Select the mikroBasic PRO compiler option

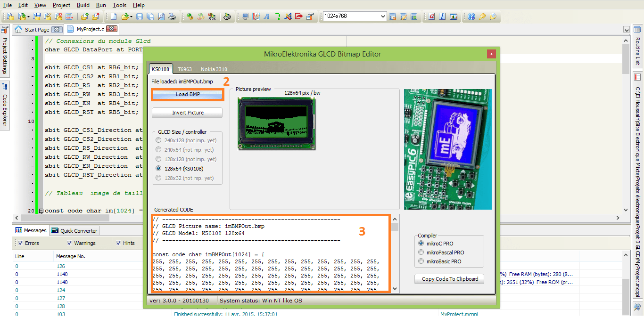tap(421, 261)
